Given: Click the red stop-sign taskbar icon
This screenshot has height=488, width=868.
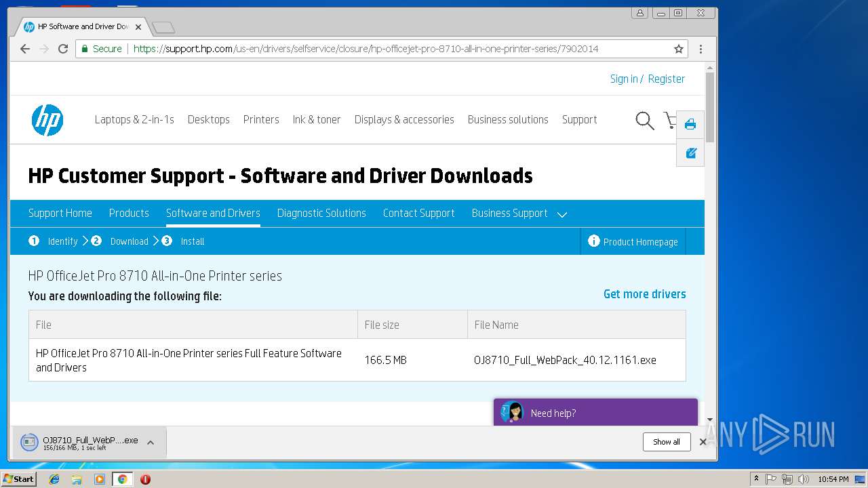Looking at the screenshot, I should pos(145,479).
